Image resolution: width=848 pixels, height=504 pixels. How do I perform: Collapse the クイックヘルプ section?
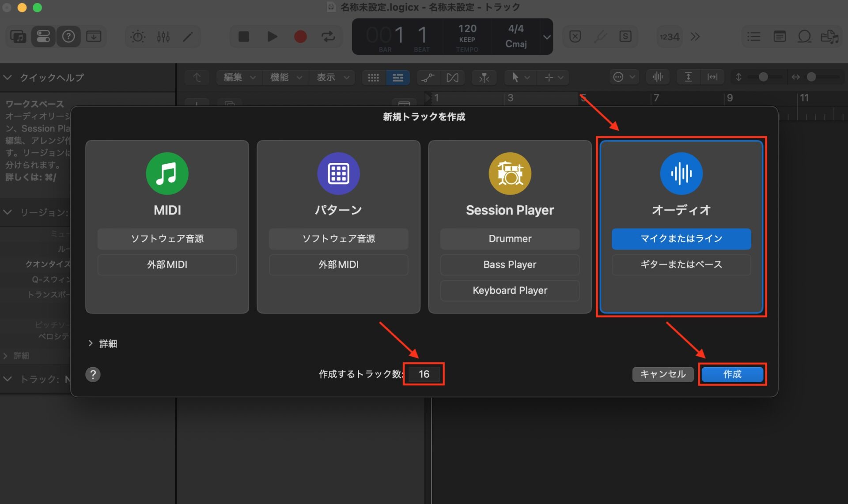8,77
